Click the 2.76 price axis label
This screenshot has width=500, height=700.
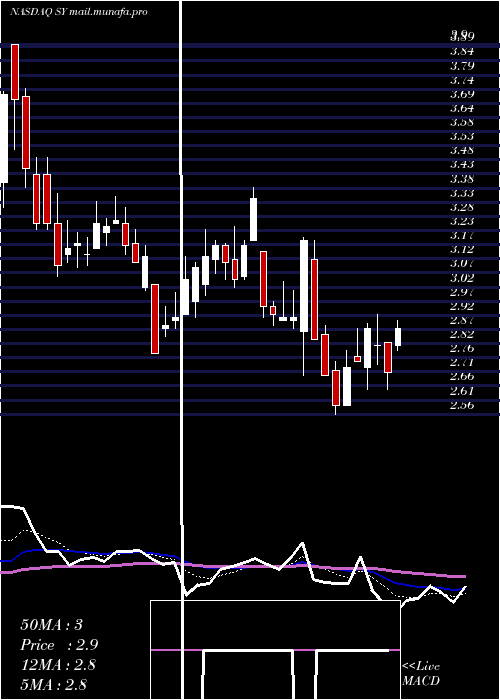[462, 348]
